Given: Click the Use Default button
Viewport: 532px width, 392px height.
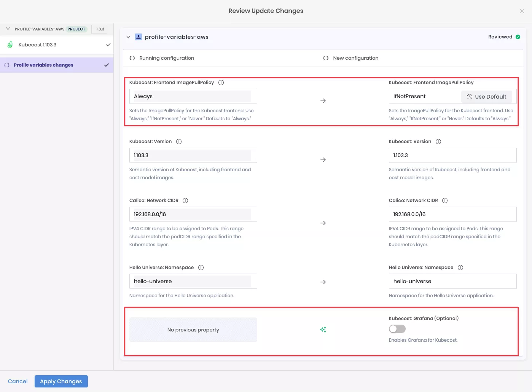Looking at the screenshot, I should (x=487, y=97).
